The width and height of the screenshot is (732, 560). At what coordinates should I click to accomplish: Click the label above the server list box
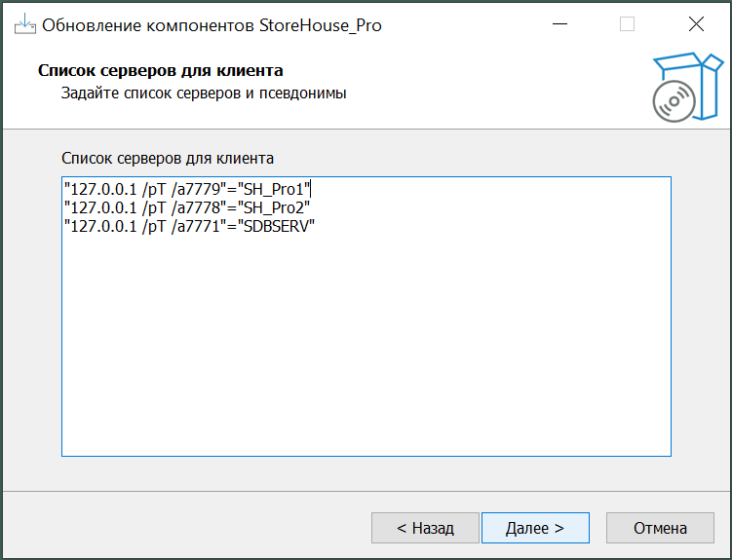168,157
